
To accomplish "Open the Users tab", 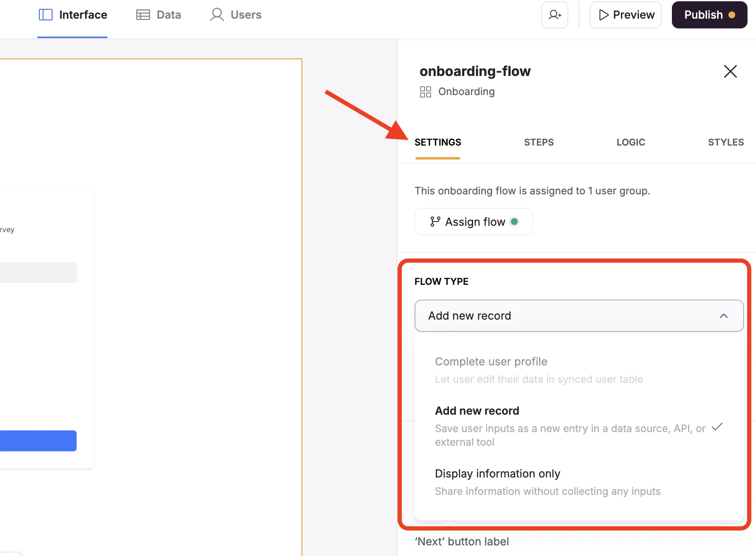I will pyautogui.click(x=236, y=15).
